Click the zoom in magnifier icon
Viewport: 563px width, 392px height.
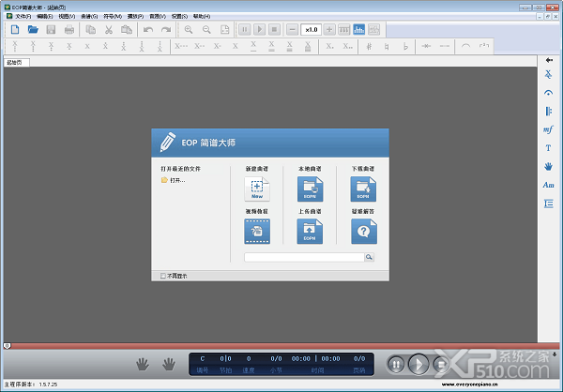189,29
